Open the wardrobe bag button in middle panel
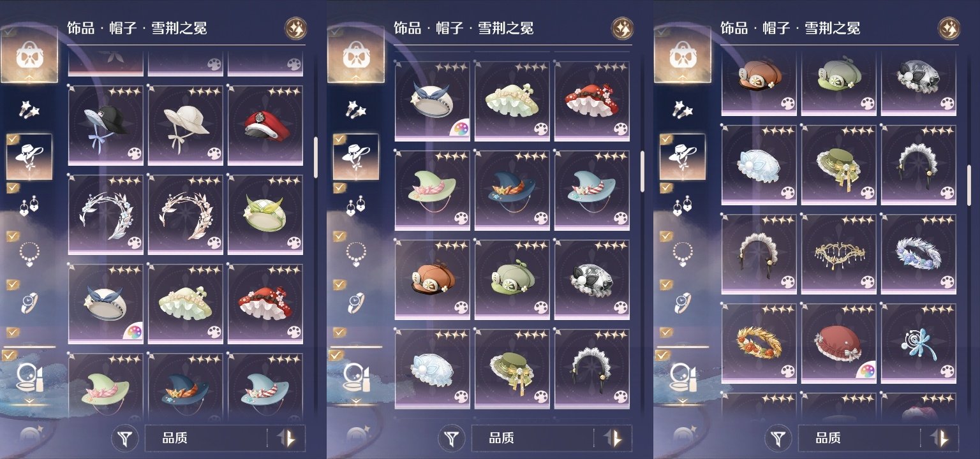This screenshot has width=980, height=459. point(355,56)
